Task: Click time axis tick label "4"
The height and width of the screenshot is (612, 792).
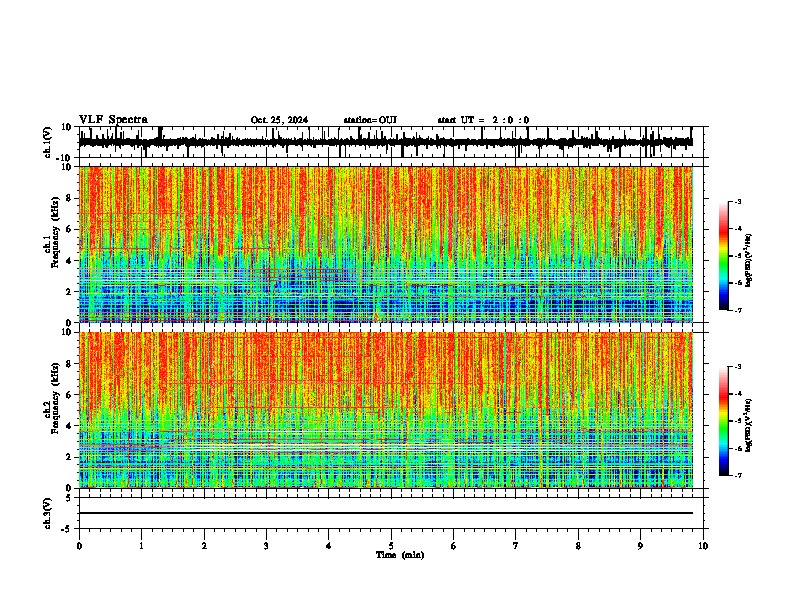Action: [329, 546]
